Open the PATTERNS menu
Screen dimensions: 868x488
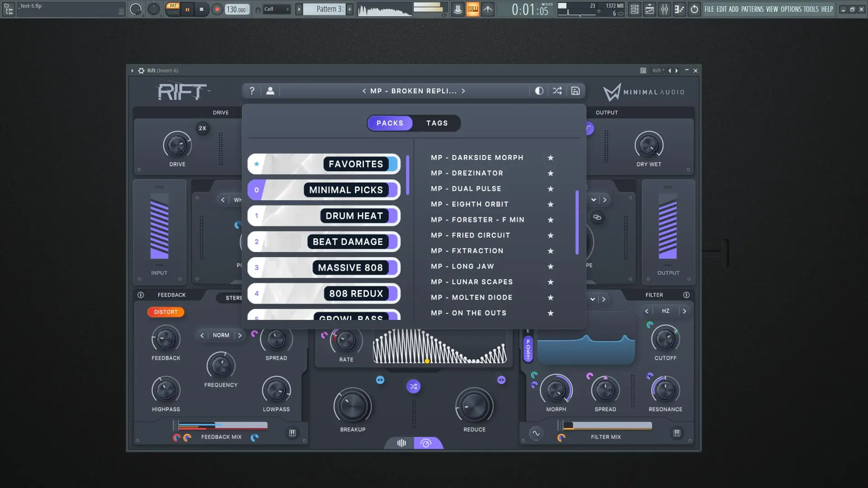(x=752, y=9)
